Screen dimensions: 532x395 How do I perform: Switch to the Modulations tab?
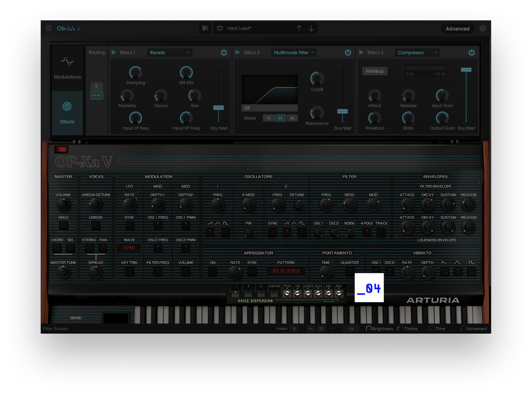[67, 68]
